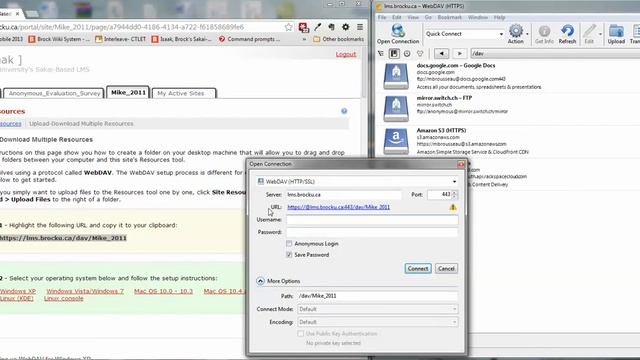Click into the Username field
Screen dimensions: 640x360
[x=372, y=220]
